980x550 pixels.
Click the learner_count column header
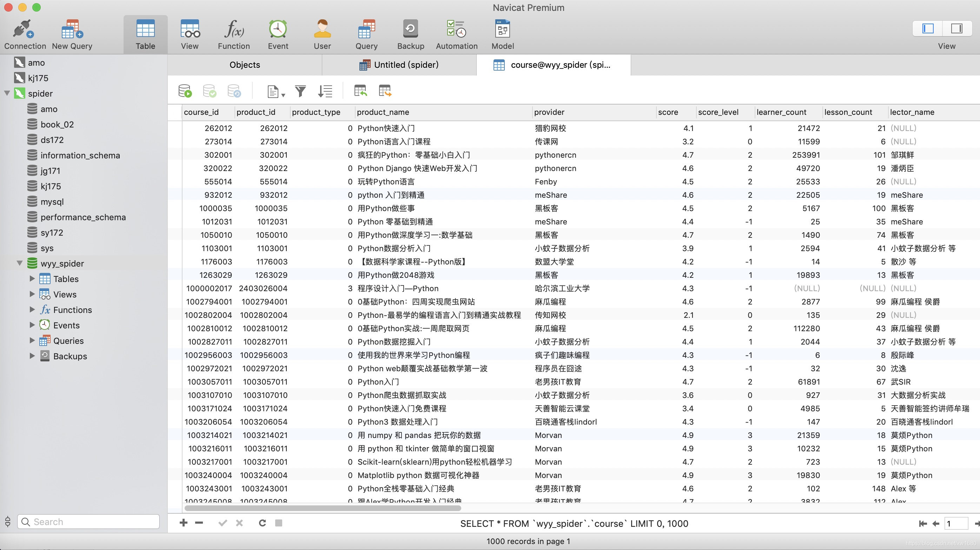click(x=781, y=112)
